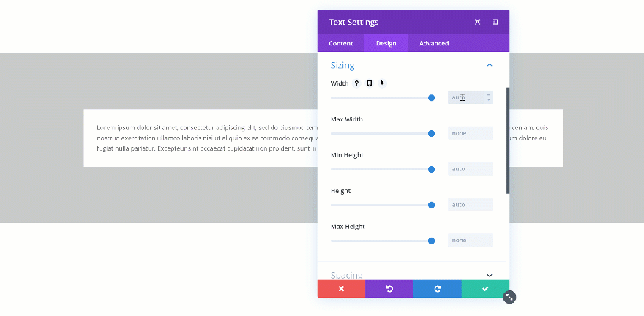
Task: Undo the last change
Action: click(x=389, y=289)
